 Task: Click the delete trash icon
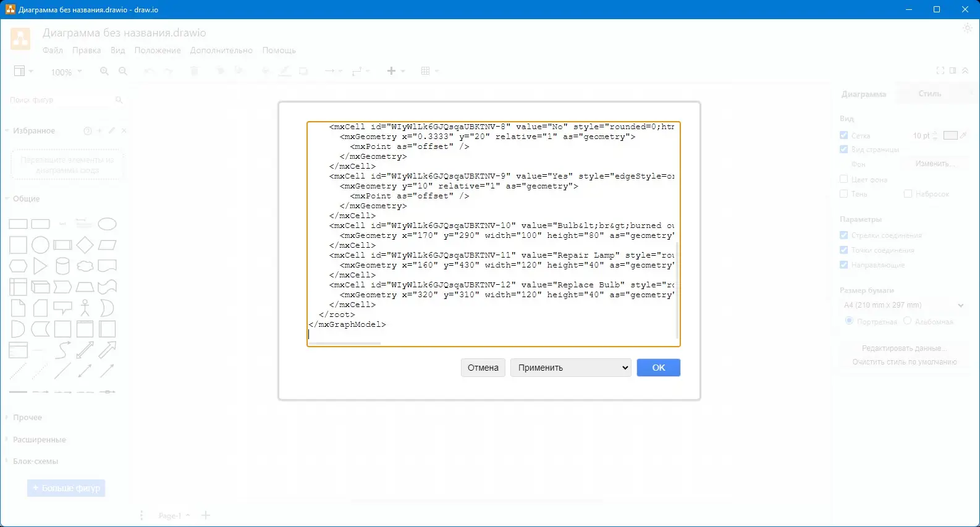[x=194, y=71]
